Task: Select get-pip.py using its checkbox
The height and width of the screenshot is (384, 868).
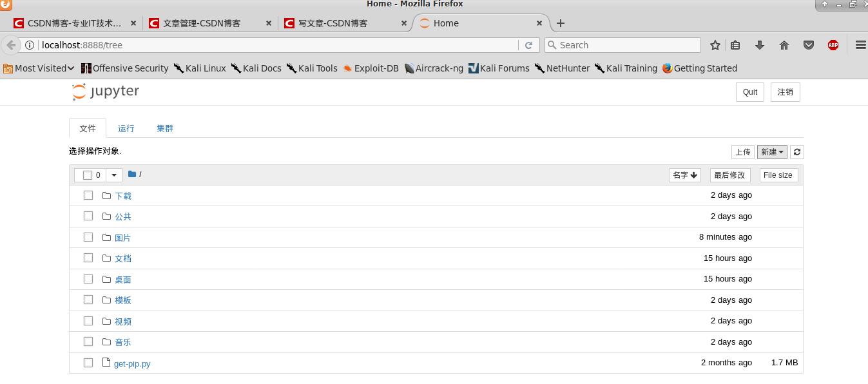Action: click(88, 362)
